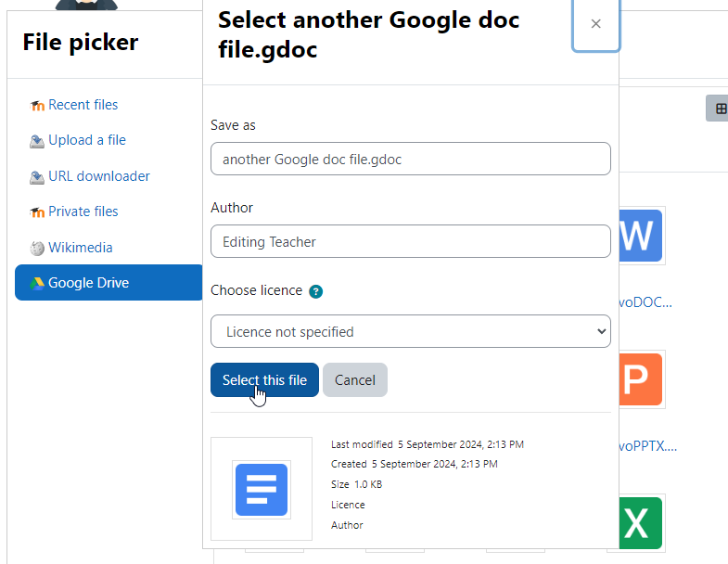Image resolution: width=728 pixels, height=564 pixels.
Task: Open the Recent files repository
Action: pos(83,105)
